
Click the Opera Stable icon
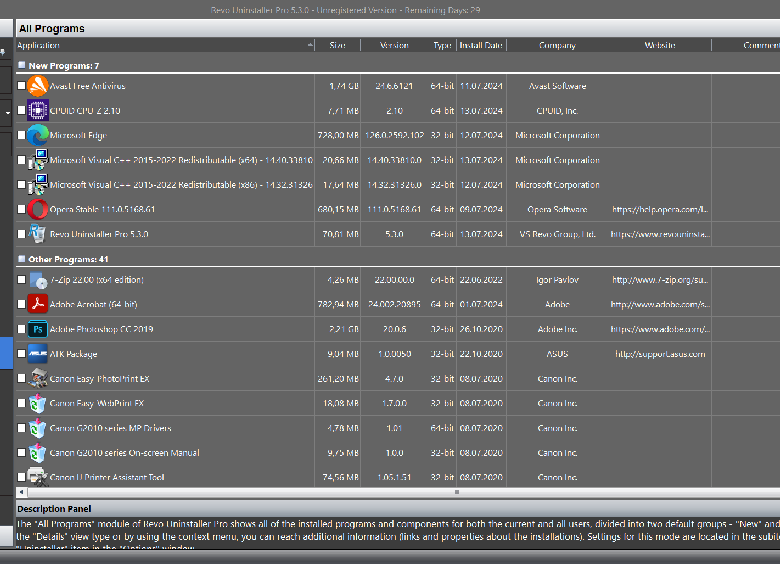pos(37,209)
